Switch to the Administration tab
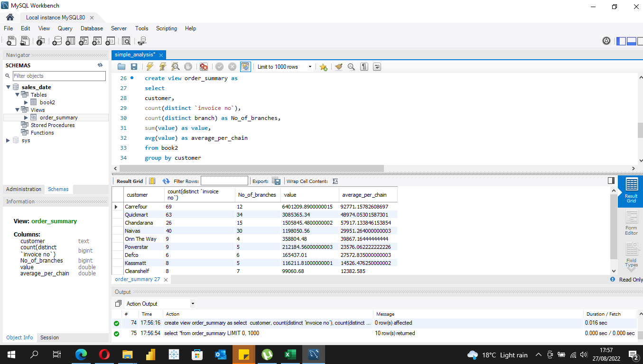The height and width of the screenshot is (364, 643). point(23,189)
